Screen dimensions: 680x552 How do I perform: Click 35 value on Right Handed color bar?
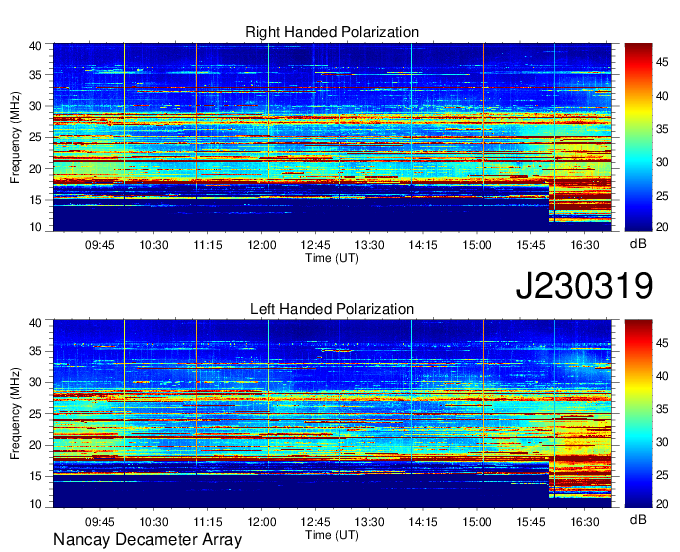pyautogui.click(x=662, y=129)
